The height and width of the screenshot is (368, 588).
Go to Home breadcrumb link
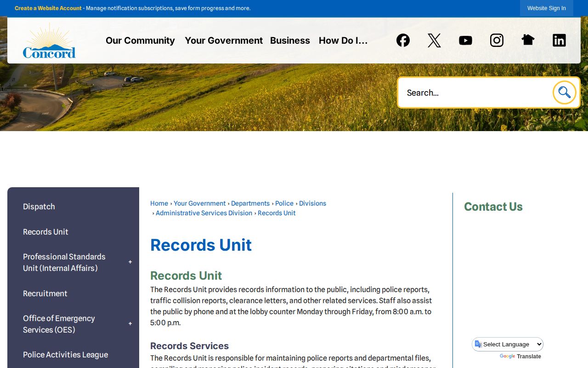point(159,203)
